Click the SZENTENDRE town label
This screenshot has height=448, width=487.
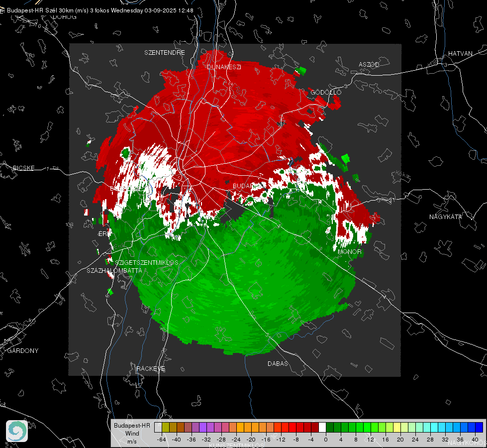pyautogui.click(x=165, y=53)
